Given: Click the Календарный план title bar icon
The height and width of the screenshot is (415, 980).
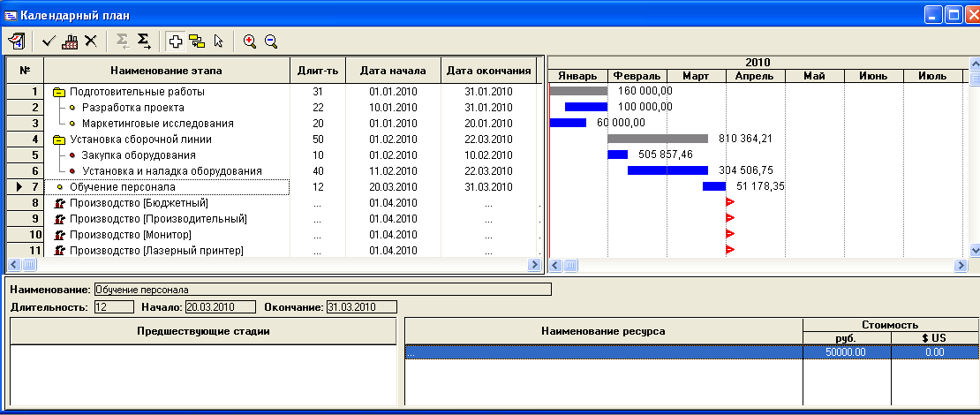Looking at the screenshot, I should point(11,15).
